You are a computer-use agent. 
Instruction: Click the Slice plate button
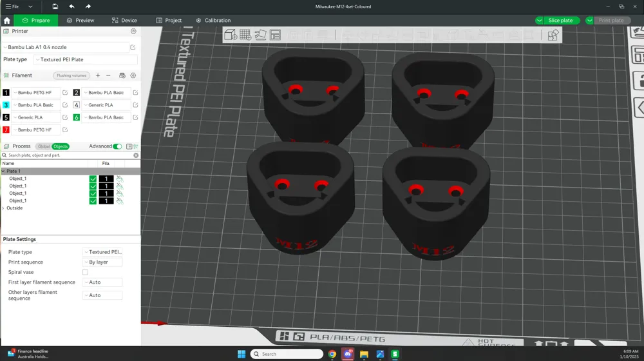click(x=561, y=20)
